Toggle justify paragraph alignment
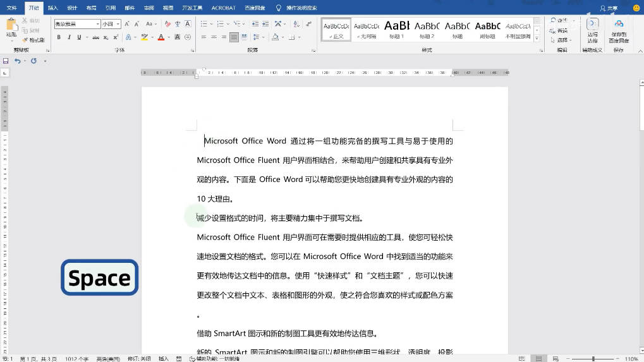The height and width of the screenshot is (362, 644). tap(234, 37)
